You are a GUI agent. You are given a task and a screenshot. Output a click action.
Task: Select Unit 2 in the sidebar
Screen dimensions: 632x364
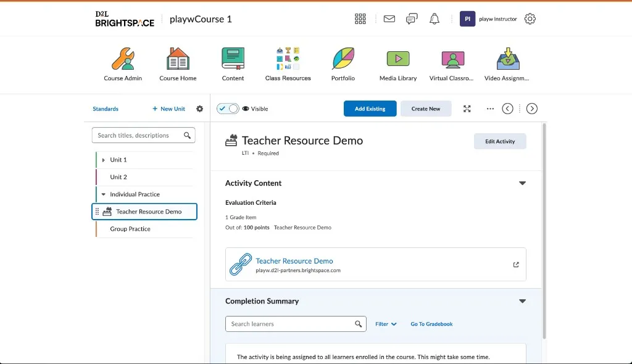point(118,177)
